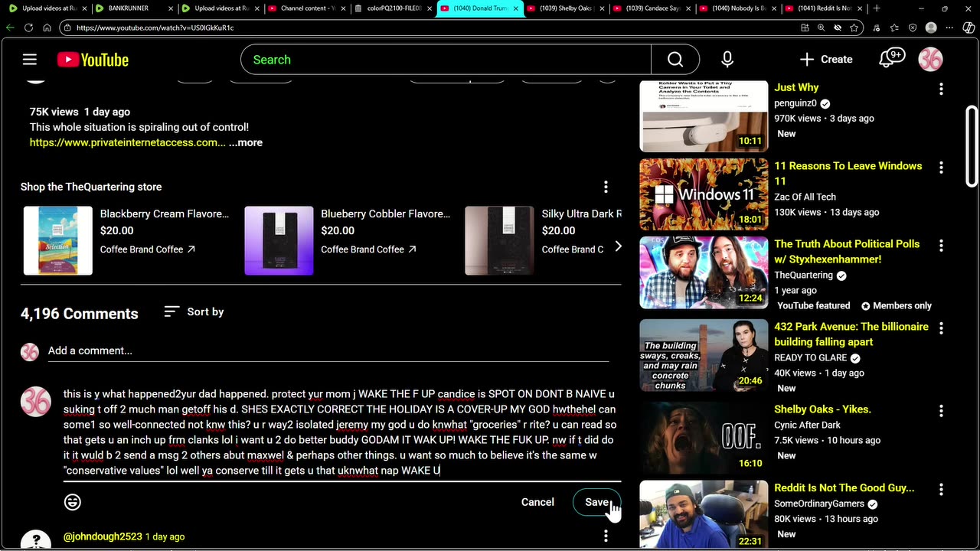980x551 pixels.
Task: Open browser settings and more menu
Action: click(950, 28)
